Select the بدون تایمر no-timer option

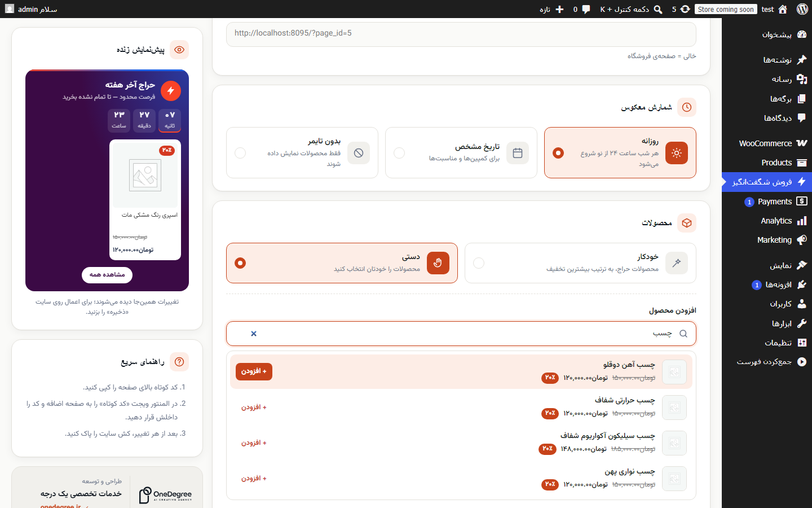click(x=302, y=153)
